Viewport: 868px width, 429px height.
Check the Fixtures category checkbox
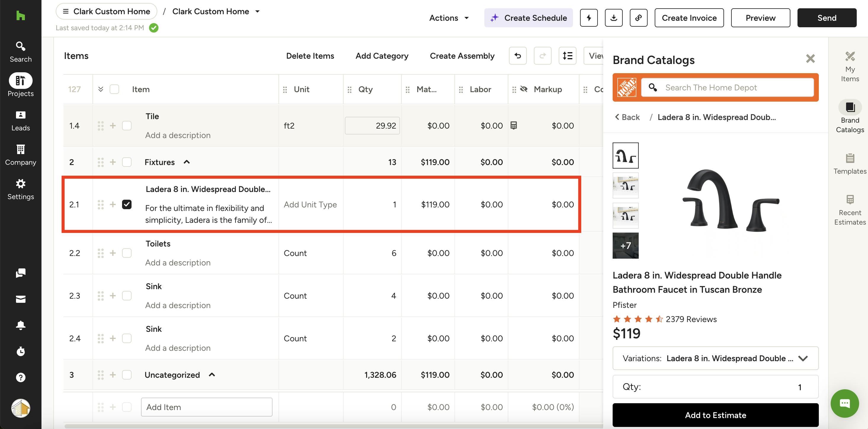click(127, 162)
